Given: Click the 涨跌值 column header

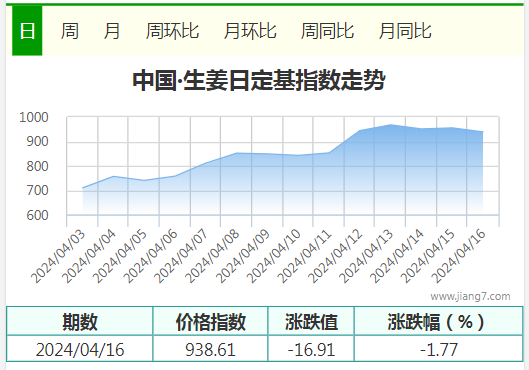Looking at the screenshot, I should tap(311, 322).
